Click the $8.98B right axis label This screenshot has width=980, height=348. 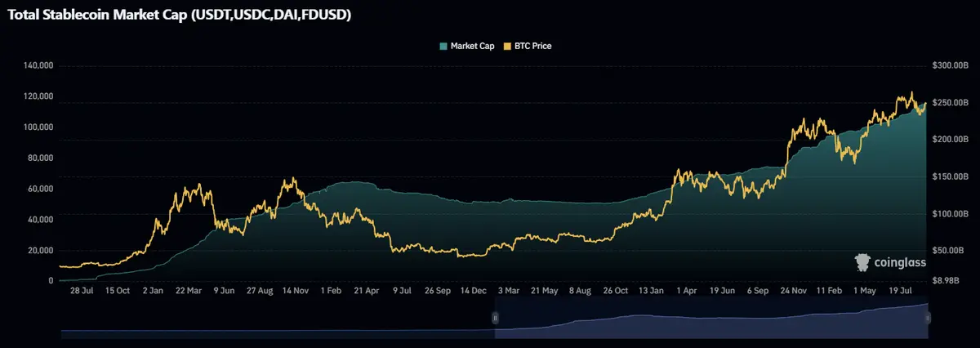(x=946, y=281)
